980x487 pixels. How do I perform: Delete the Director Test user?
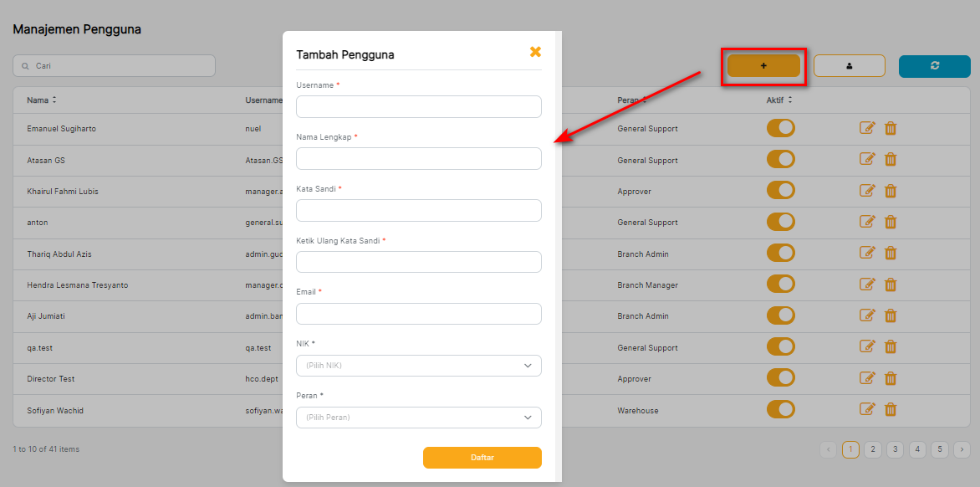(891, 378)
